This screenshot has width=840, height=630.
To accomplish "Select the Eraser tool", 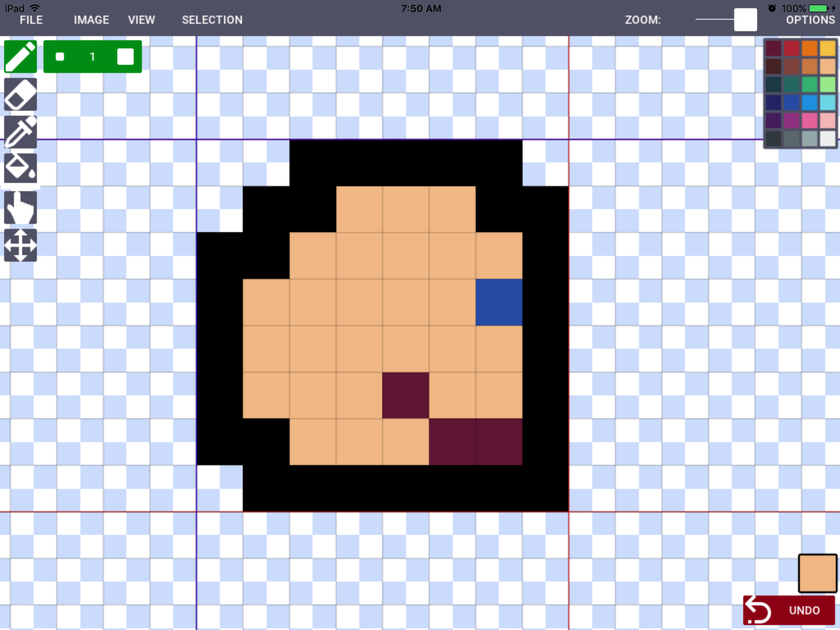I will pos(21,94).
